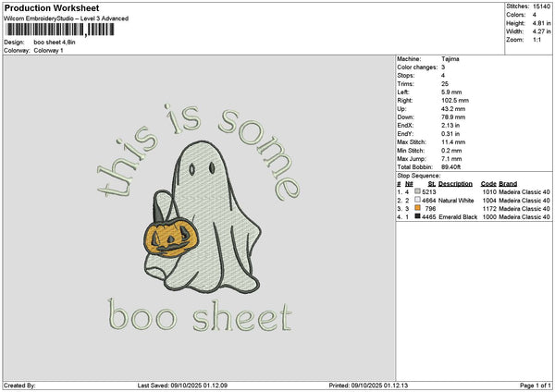The image size is (555, 392).
Task: Pick the orange 796 thread swatch
Action: [x=418, y=208]
